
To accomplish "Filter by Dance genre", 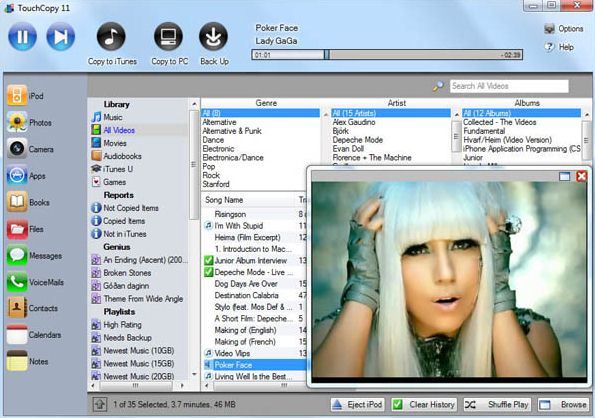I will pyautogui.click(x=213, y=140).
